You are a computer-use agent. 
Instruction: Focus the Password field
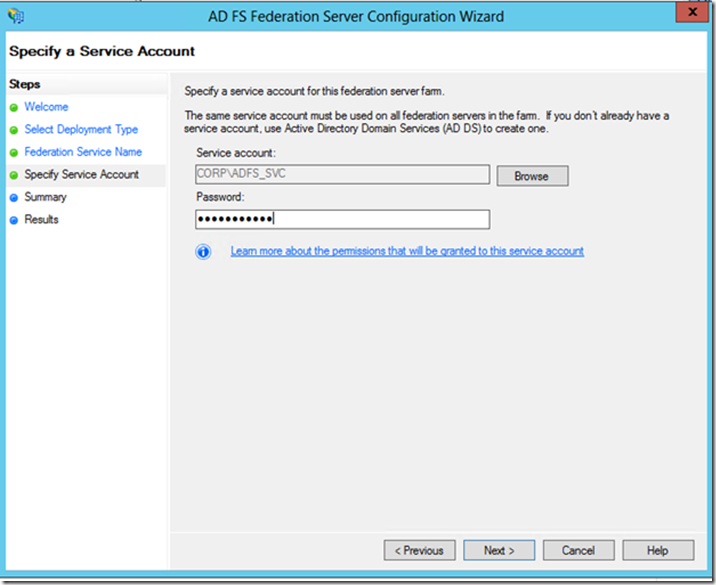tap(342, 219)
